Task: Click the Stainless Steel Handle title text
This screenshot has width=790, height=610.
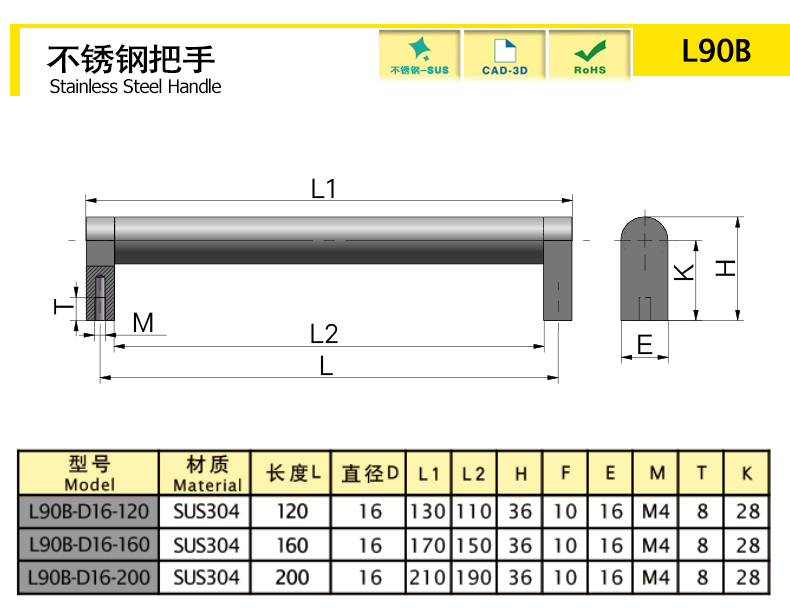Action: click(135, 86)
